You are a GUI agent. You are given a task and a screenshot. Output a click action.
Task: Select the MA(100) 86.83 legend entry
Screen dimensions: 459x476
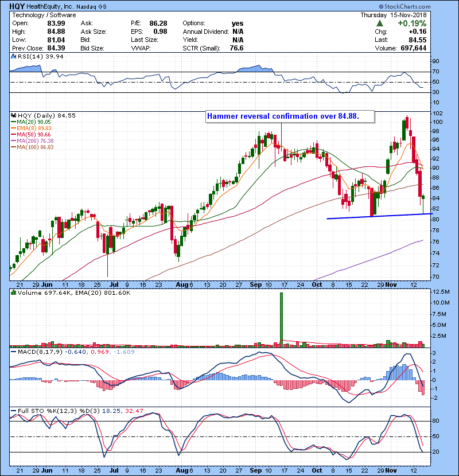pyautogui.click(x=32, y=147)
